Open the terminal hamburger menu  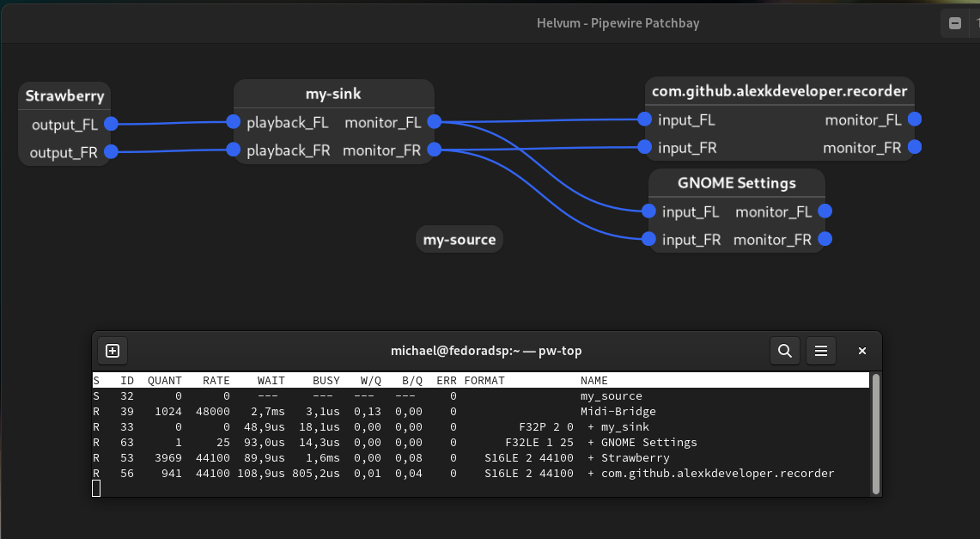click(x=821, y=351)
